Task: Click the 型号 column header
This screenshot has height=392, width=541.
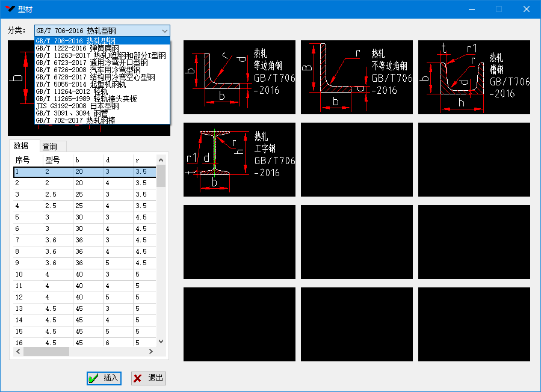Action: pos(53,160)
